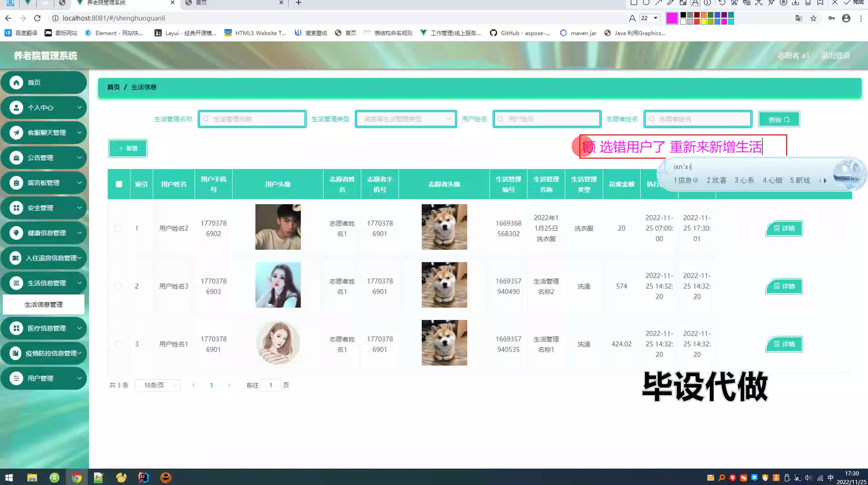The width and height of the screenshot is (868, 485).
Task: Collapse the 生活信息管理 menu
Action: tap(80, 283)
